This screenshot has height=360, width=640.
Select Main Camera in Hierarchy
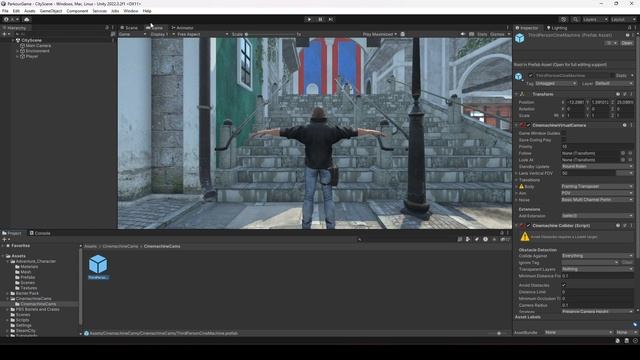pos(38,46)
